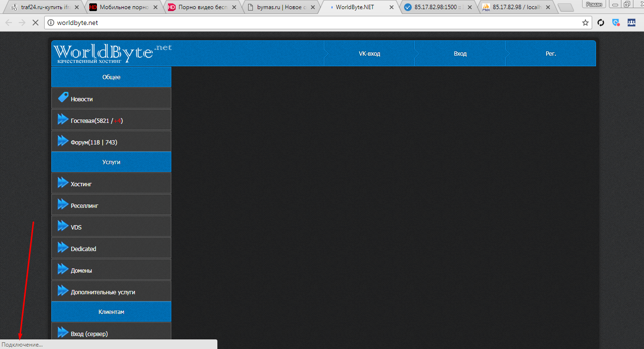The height and width of the screenshot is (349, 644).
Task: Bookmark this page with the star icon
Action: pyautogui.click(x=585, y=23)
